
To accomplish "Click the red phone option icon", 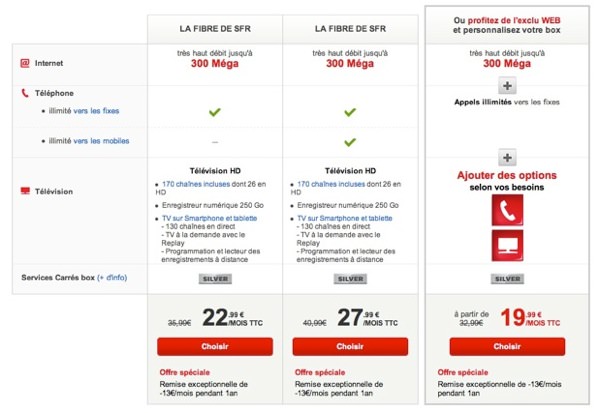I will click(507, 210).
